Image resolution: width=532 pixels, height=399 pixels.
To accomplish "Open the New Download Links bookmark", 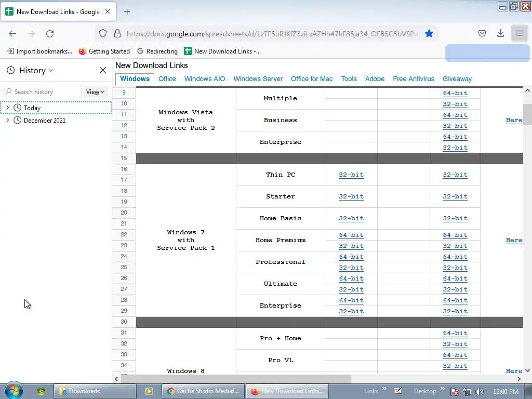I will (222, 51).
